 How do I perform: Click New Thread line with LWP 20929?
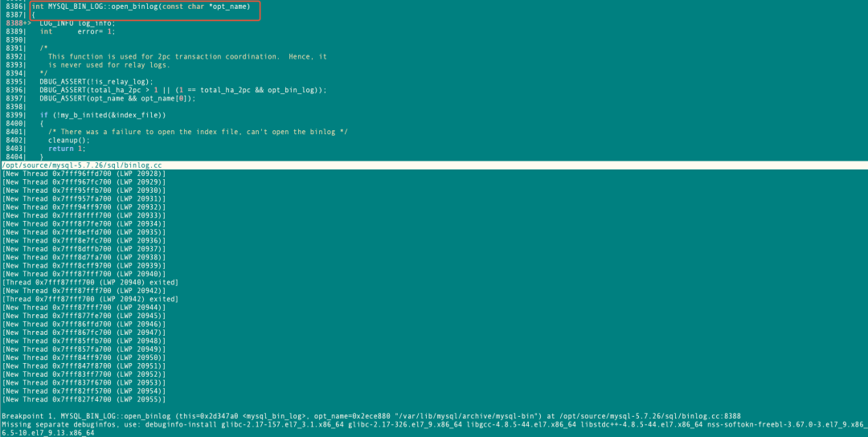pyautogui.click(x=84, y=182)
